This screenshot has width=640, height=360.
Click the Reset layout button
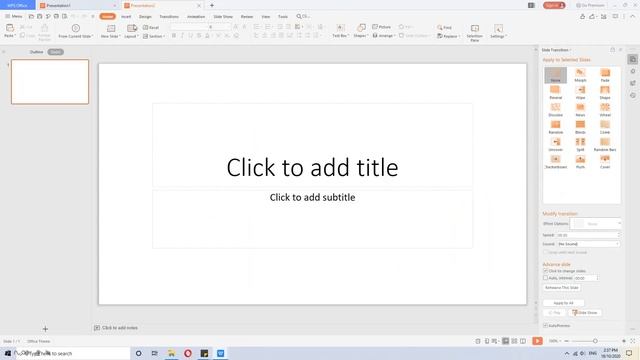click(x=151, y=27)
